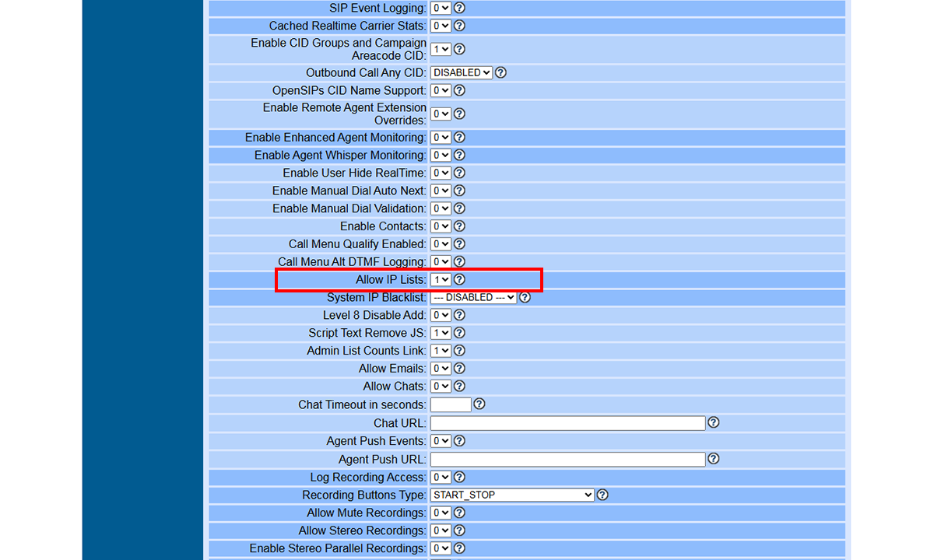Open Allow Mute Recordings dropdown
The width and height of the screenshot is (934, 560).
441,513
